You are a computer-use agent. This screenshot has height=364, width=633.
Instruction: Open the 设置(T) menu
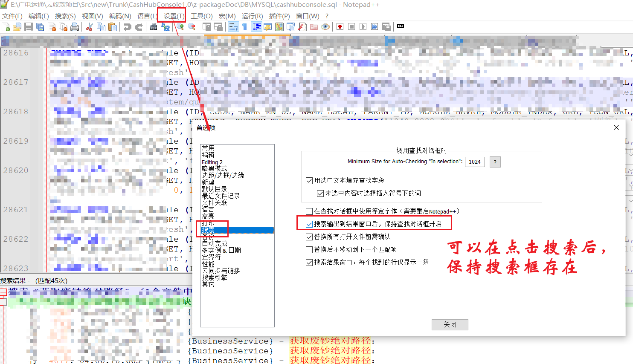pyautogui.click(x=174, y=16)
